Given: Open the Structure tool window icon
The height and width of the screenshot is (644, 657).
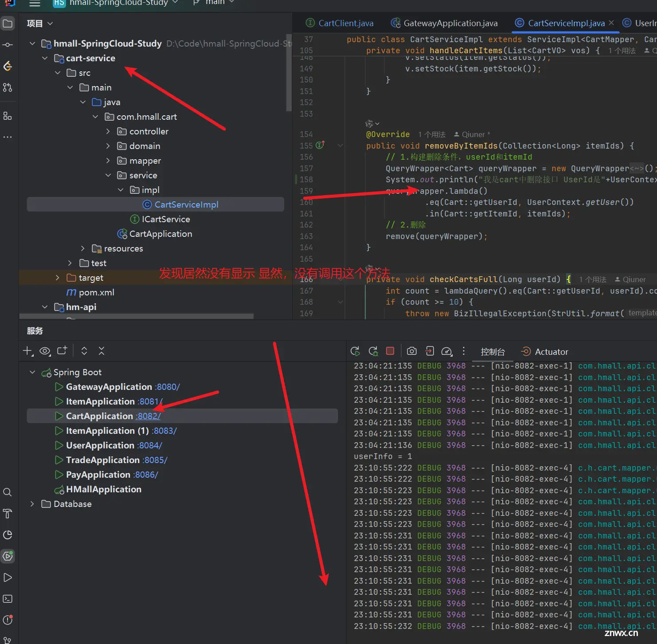Looking at the screenshot, I should tap(8, 116).
